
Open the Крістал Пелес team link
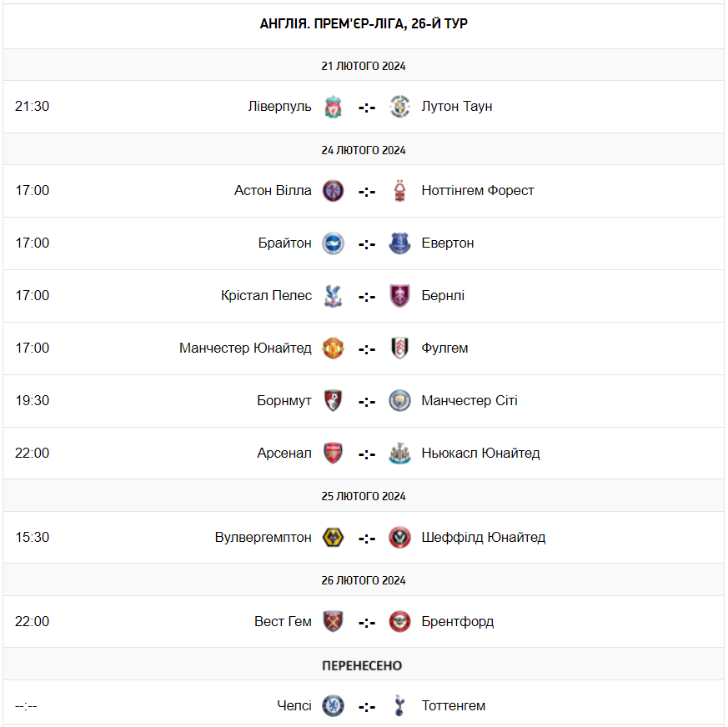(x=267, y=296)
